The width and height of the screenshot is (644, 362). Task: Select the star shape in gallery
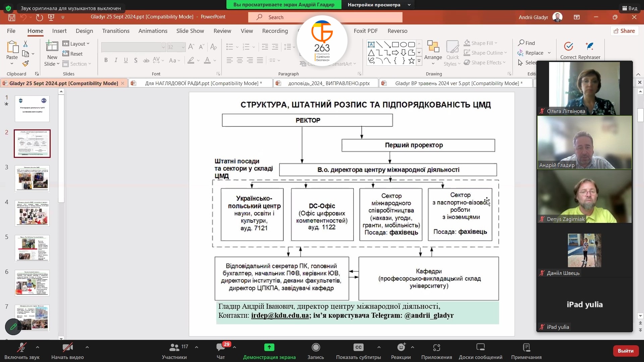click(411, 61)
